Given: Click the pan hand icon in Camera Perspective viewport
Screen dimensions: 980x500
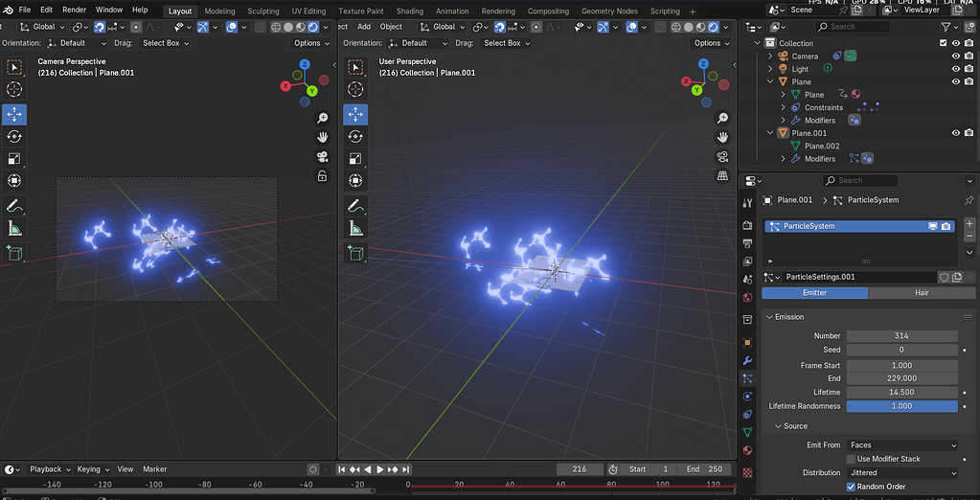Looking at the screenshot, I should tap(323, 137).
